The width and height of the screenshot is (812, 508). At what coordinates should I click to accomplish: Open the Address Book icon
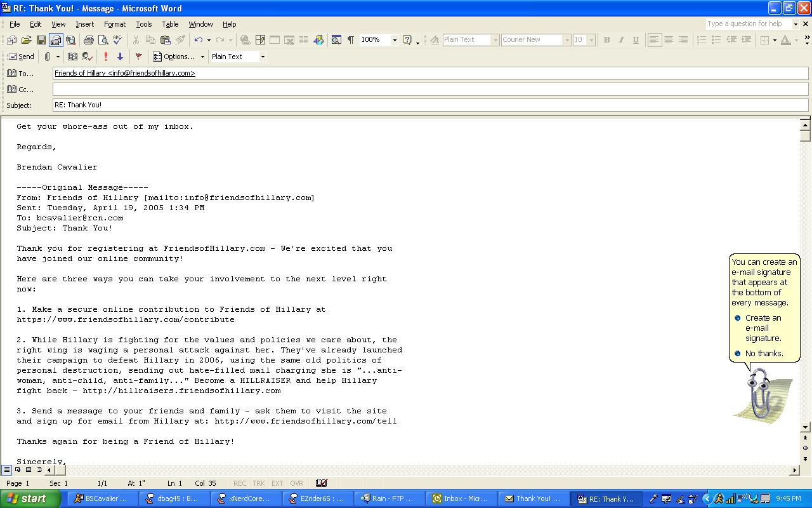click(x=72, y=57)
